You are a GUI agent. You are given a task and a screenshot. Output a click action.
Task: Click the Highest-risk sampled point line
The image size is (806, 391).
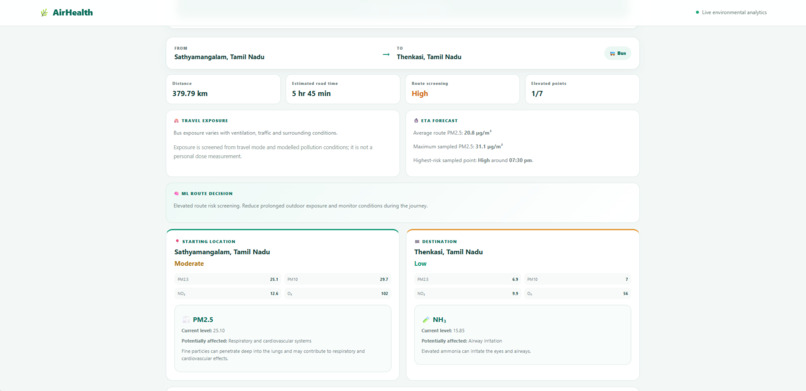click(x=473, y=160)
